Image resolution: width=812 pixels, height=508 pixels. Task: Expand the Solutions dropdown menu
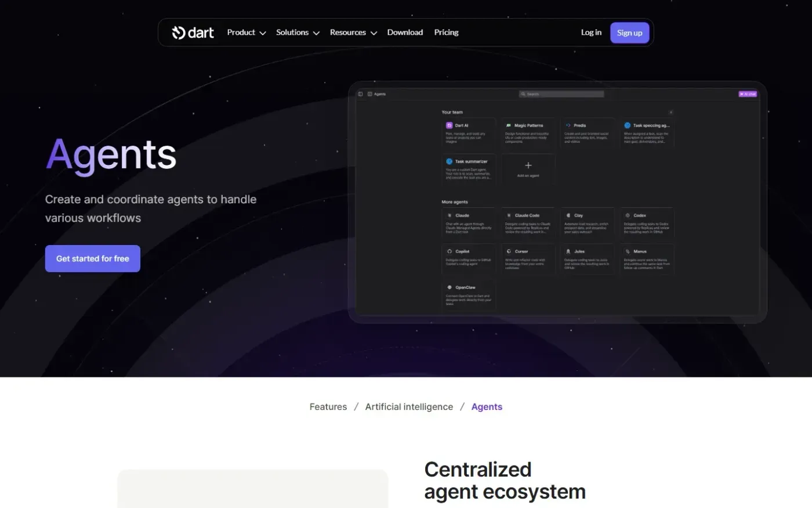pos(298,33)
